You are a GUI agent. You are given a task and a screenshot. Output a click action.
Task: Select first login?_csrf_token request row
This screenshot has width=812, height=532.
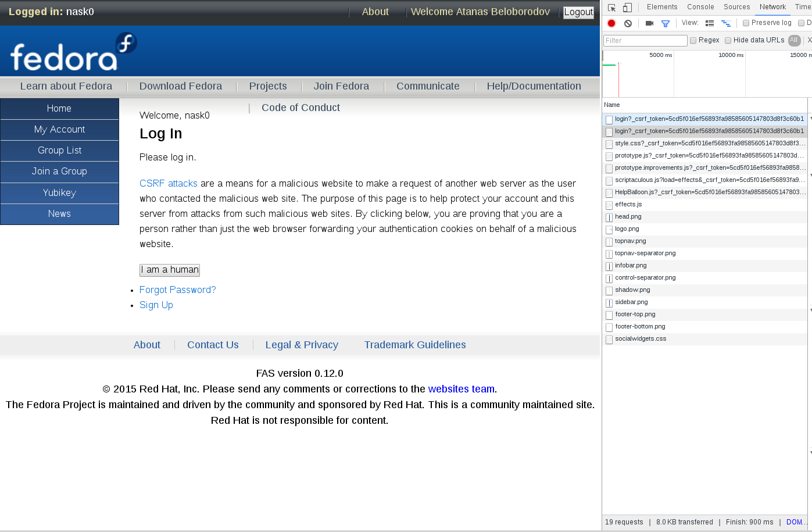click(x=705, y=119)
